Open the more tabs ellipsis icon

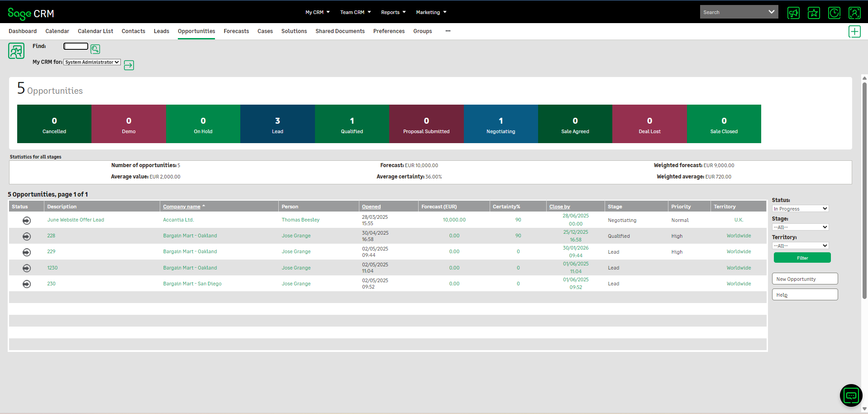448,31
